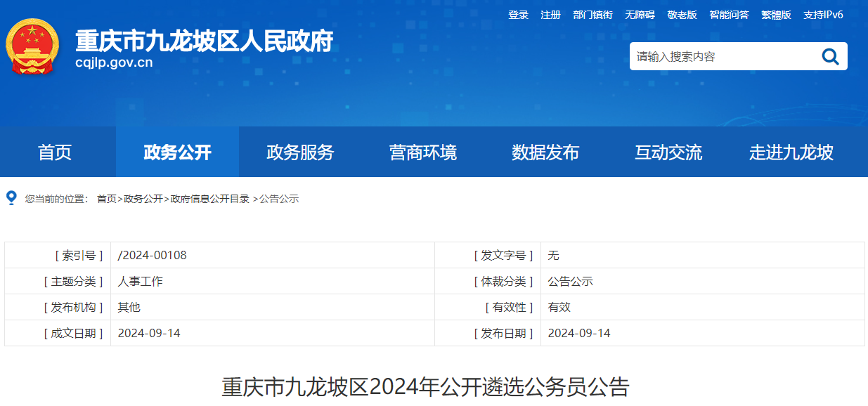Click the search magnifier icon
Viewport: 868px width, 406px height.
point(830,57)
